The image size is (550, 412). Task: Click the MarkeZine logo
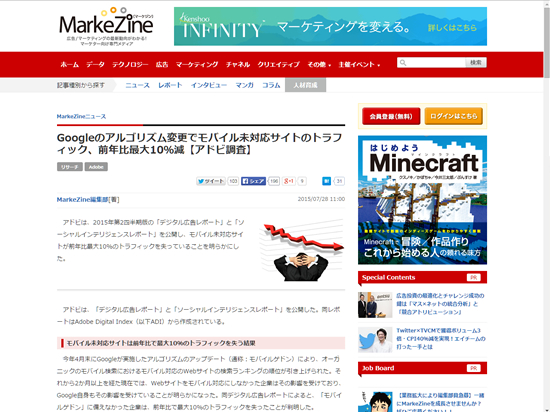[106, 27]
